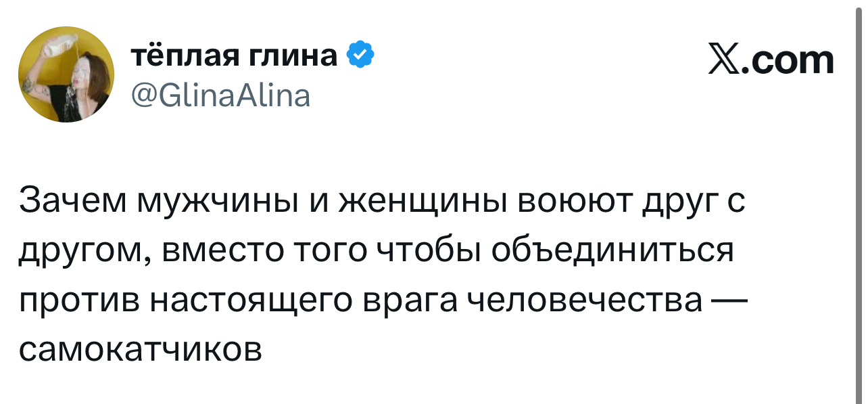
Task: Click the word настоящего in the tweet
Action: pos(251,302)
